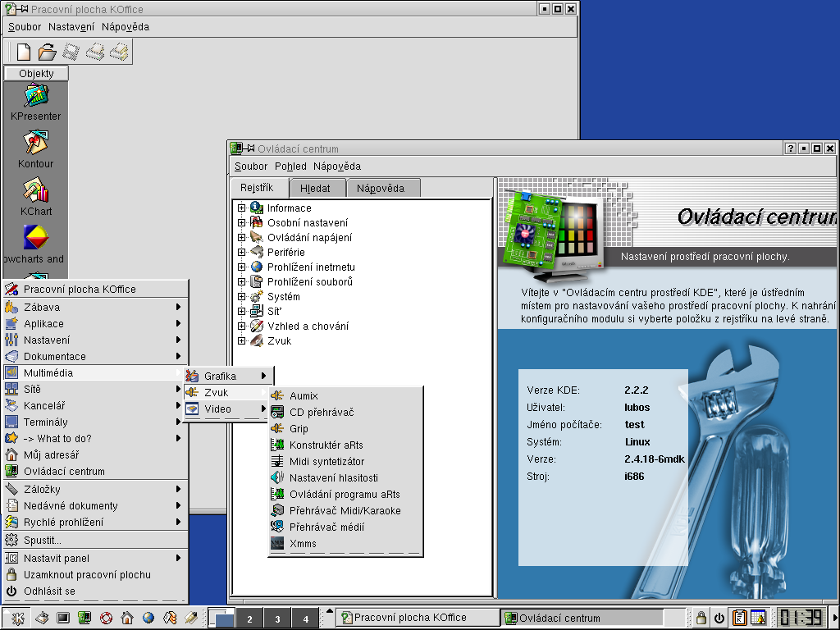The width and height of the screenshot is (840, 630).
Task: Launch Přehrávač Midi/Karaoke
Action: [346, 511]
